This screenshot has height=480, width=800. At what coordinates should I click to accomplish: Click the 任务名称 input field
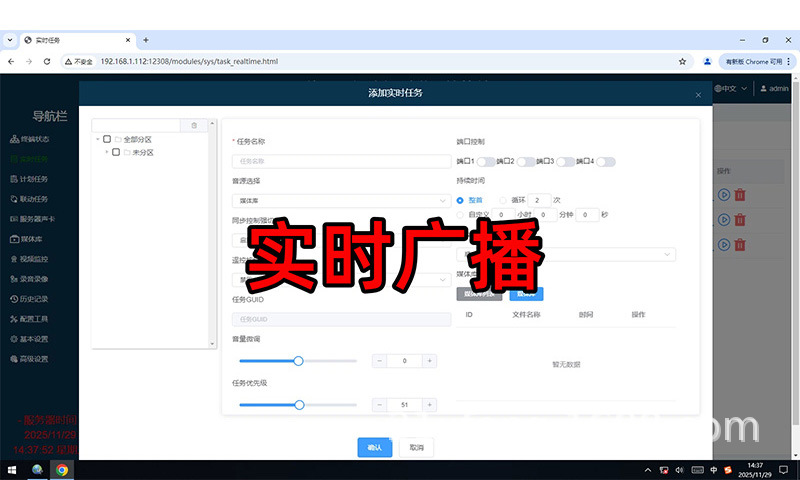pos(341,161)
